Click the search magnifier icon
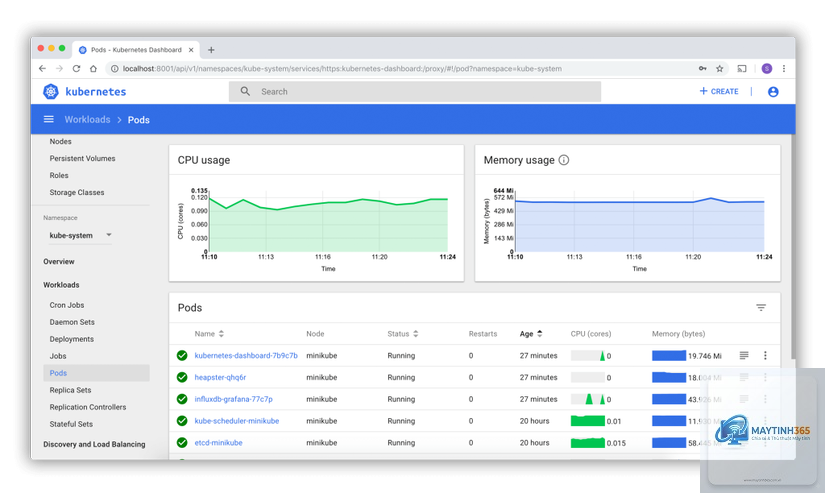This screenshot has width=825, height=493. [245, 92]
